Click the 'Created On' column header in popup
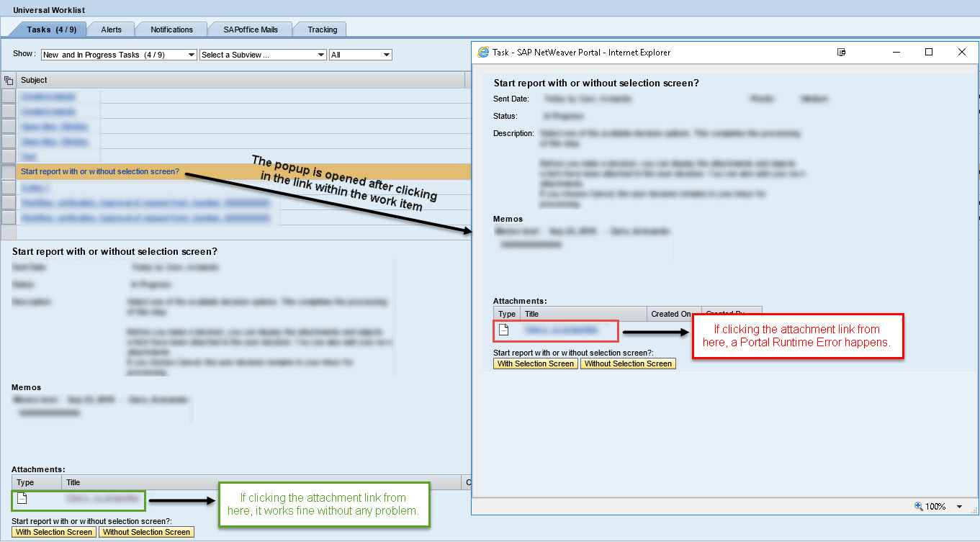Screen dimensions: 980x542 coord(674,314)
